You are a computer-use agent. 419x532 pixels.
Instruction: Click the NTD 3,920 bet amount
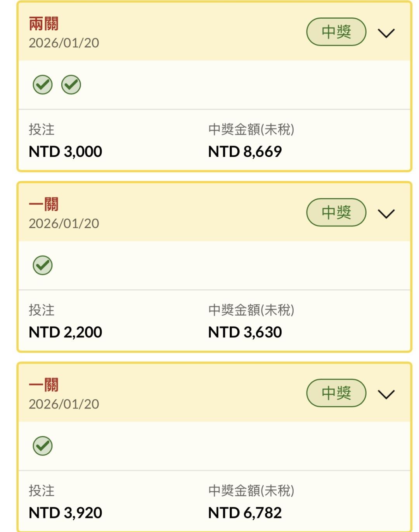(x=65, y=513)
